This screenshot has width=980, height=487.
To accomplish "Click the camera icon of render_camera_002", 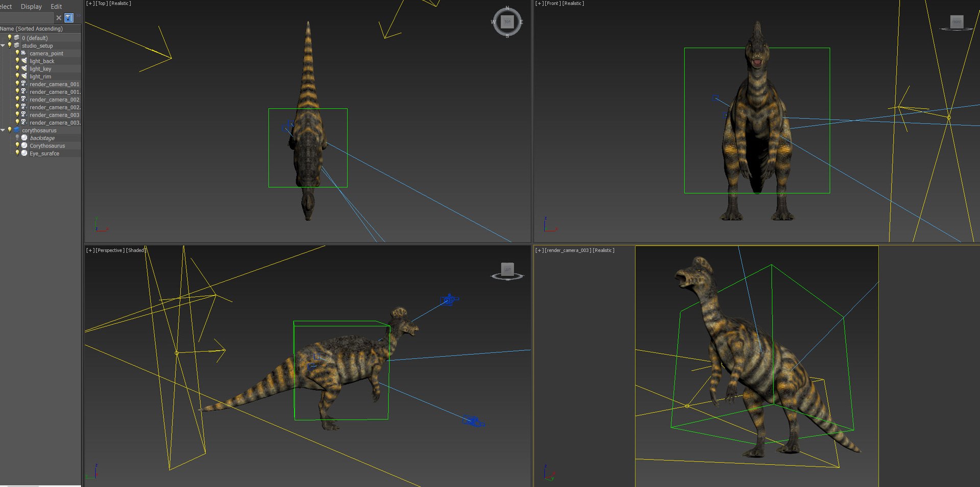I will click(24, 99).
